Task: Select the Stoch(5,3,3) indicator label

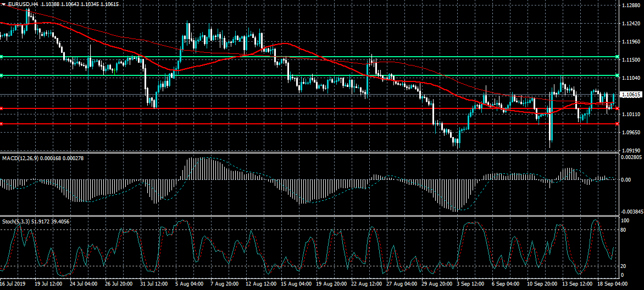Action: click(16, 221)
